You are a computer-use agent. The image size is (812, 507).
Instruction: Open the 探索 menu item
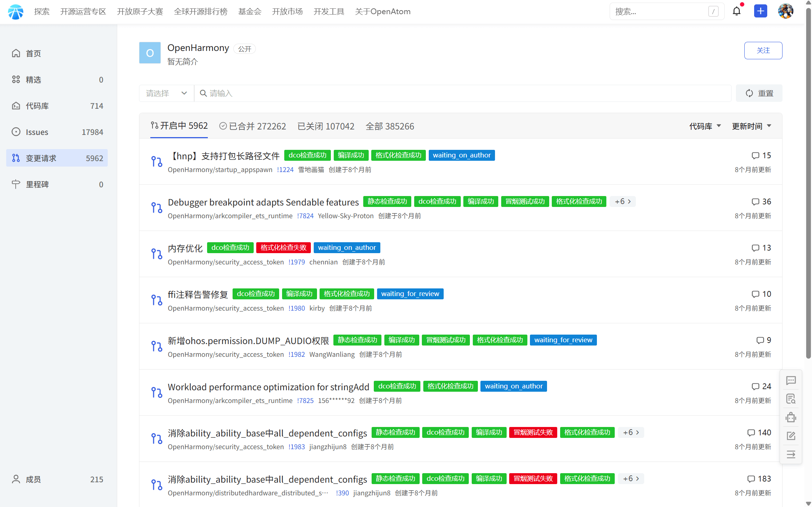point(42,12)
